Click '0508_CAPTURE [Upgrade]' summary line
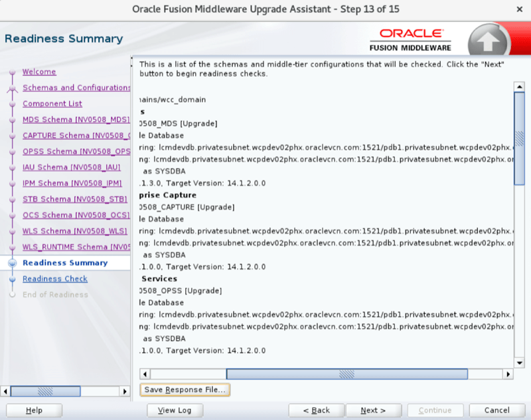 click(187, 207)
